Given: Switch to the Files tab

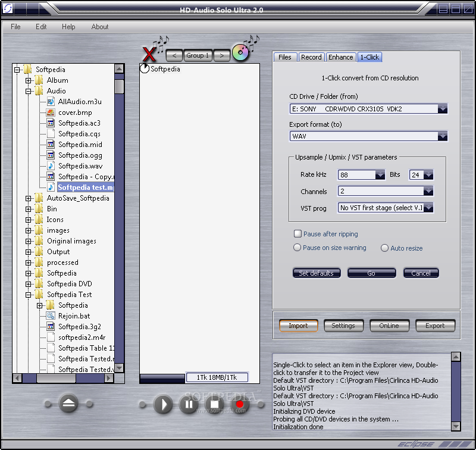Looking at the screenshot, I should pos(285,57).
